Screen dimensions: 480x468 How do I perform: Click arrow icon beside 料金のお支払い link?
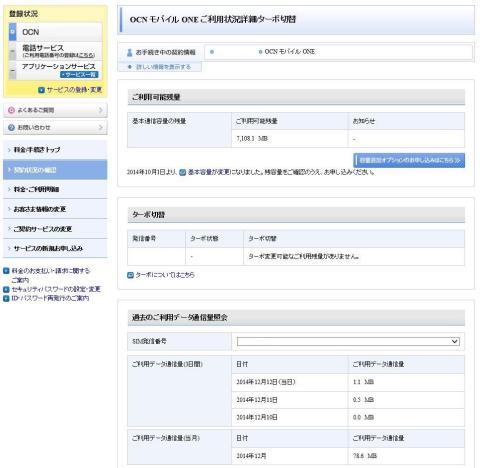click(x=6, y=271)
